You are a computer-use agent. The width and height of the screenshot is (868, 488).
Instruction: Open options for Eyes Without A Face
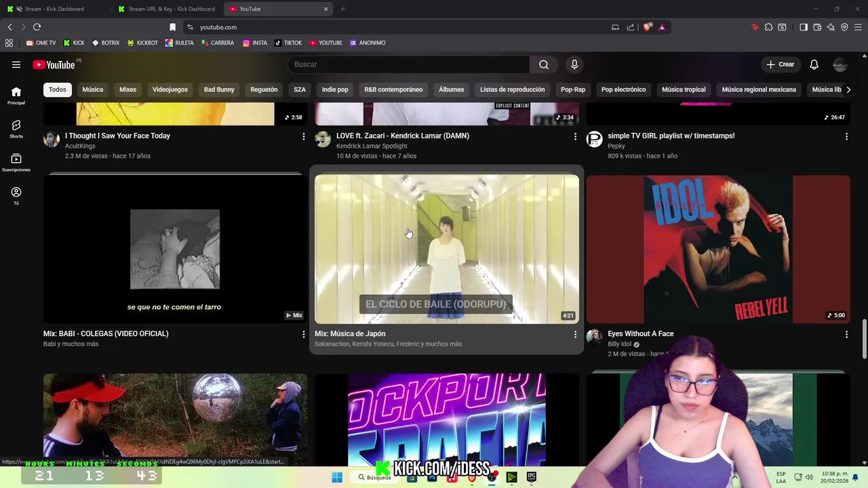[846, 334]
